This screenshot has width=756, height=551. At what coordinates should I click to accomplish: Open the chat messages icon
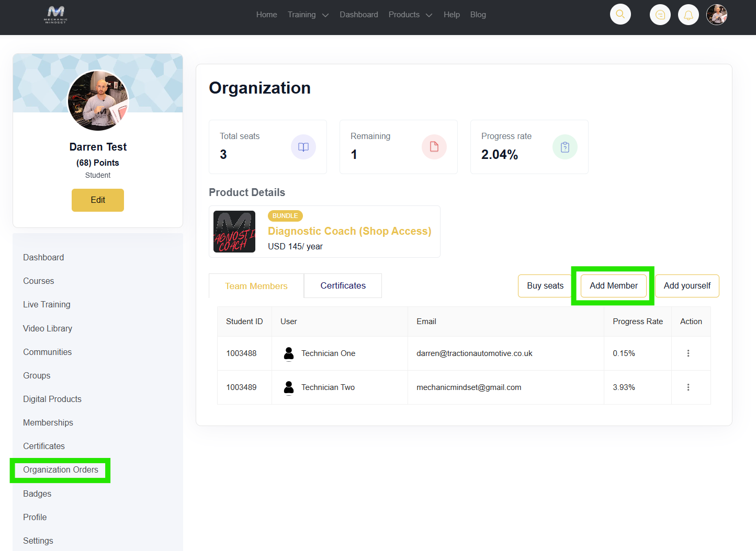[660, 15]
